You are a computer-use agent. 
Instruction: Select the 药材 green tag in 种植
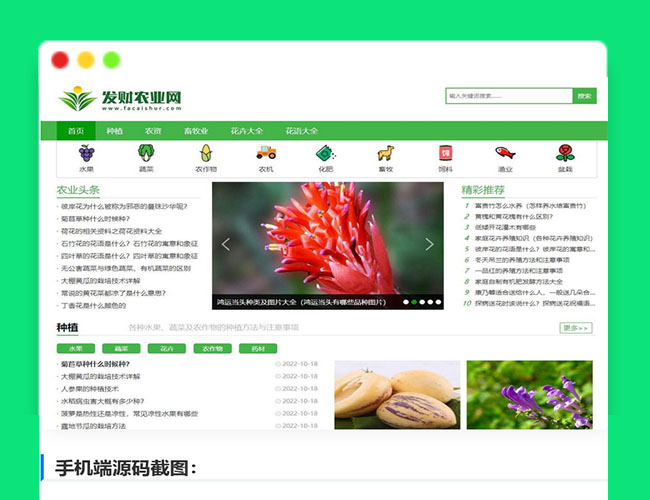click(x=258, y=349)
